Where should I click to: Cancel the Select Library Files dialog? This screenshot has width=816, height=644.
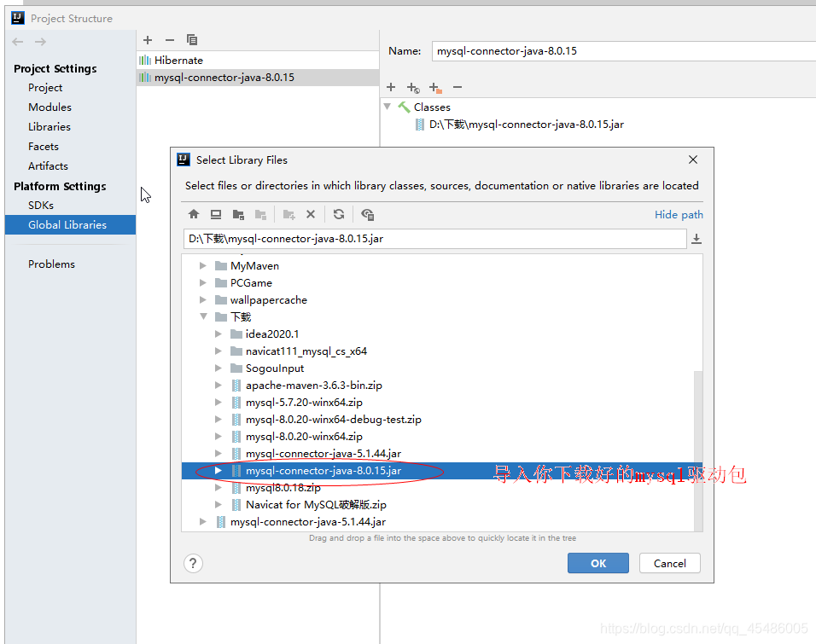(x=670, y=563)
